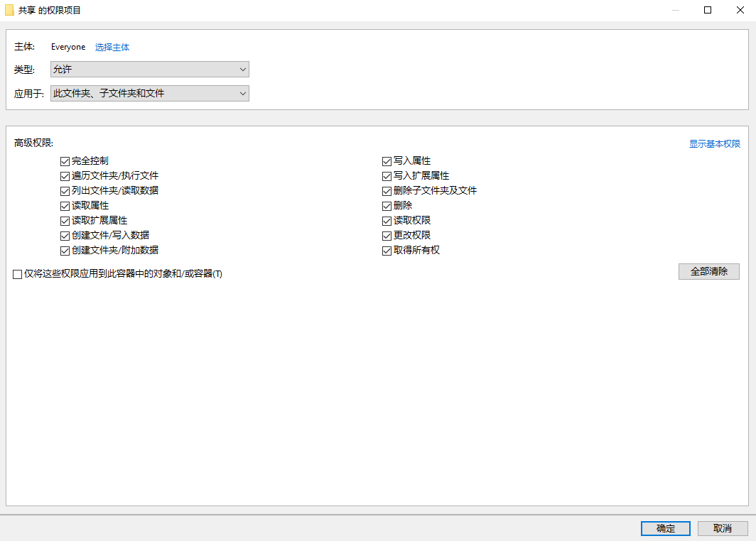Click the 高级权限 label
Viewport: 756px width, 541px height.
pyautogui.click(x=33, y=143)
